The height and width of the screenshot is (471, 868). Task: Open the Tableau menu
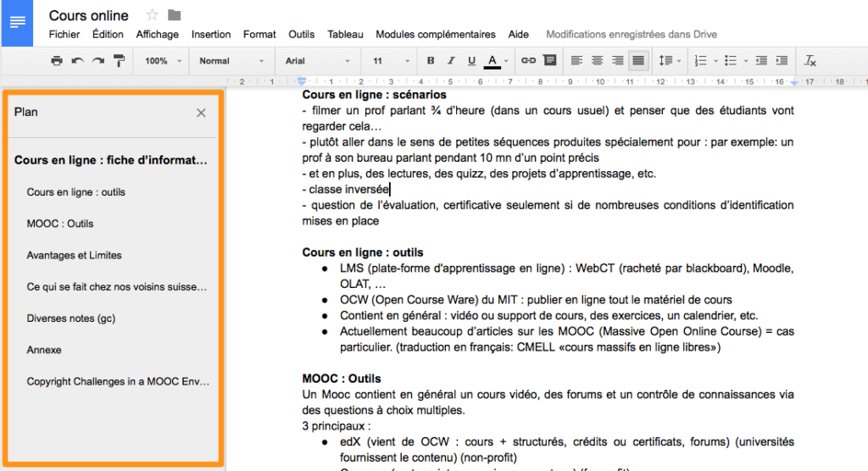(x=345, y=35)
